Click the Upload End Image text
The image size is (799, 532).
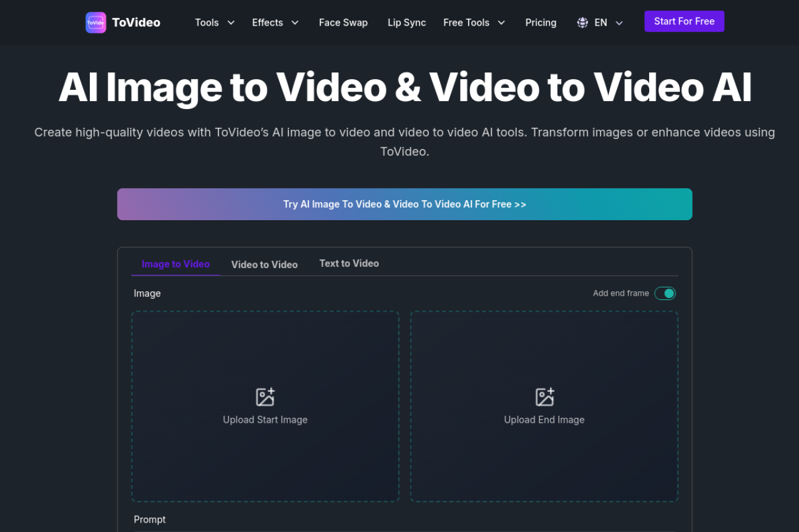544,420
